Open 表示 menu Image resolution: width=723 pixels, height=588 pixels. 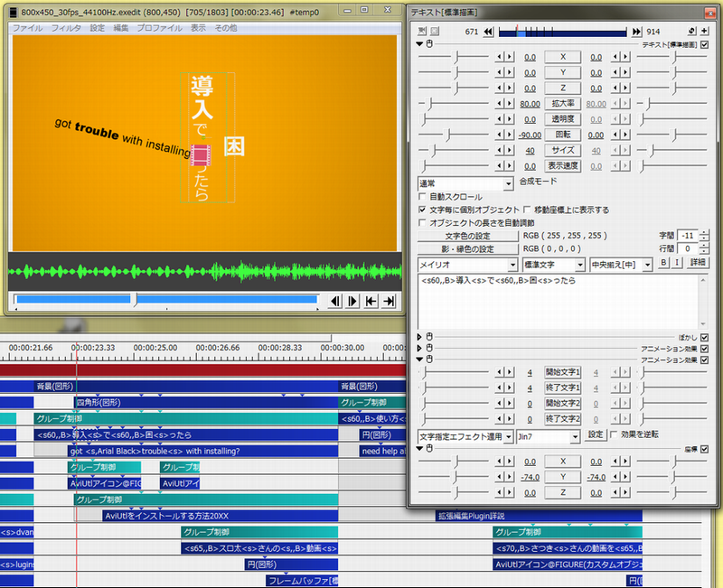coord(198,28)
